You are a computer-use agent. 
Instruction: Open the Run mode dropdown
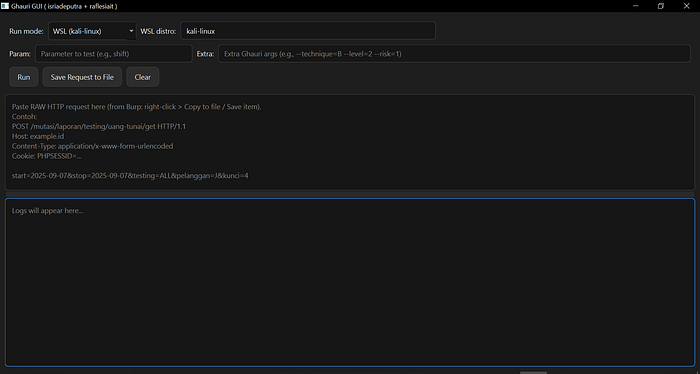click(x=92, y=31)
